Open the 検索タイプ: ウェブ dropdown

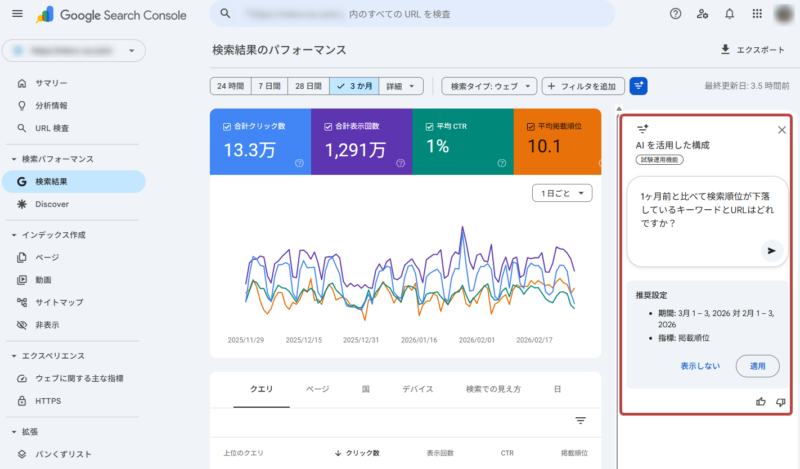pyautogui.click(x=489, y=86)
